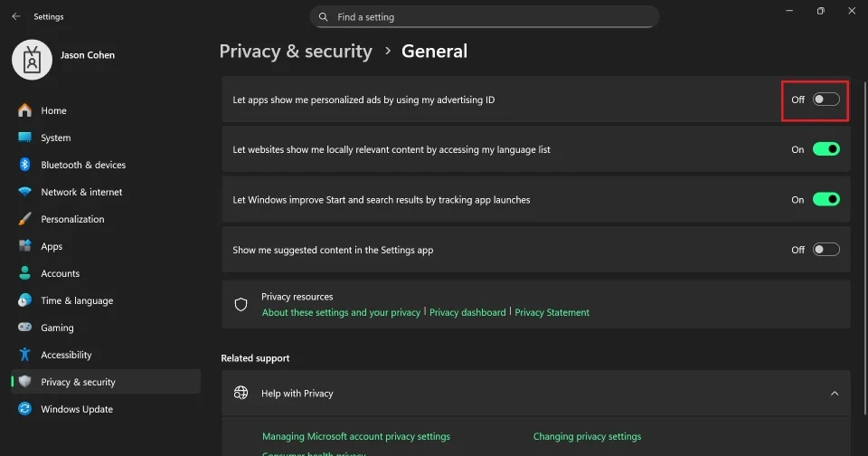Open the Privacy dashboard link
This screenshot has height=456, width=868.
[x=467, y=312]
